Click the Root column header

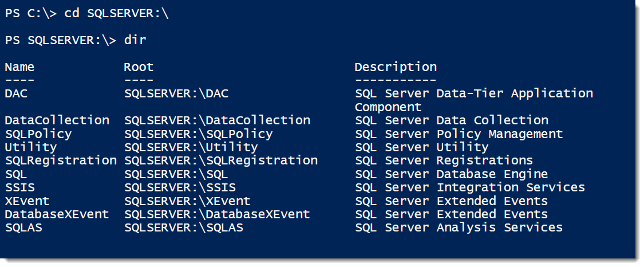139,67
